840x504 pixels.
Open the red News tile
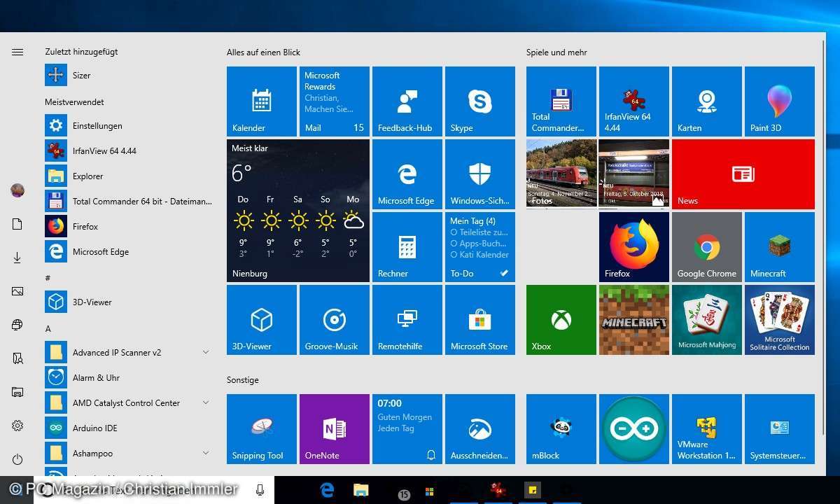(743, 174)
